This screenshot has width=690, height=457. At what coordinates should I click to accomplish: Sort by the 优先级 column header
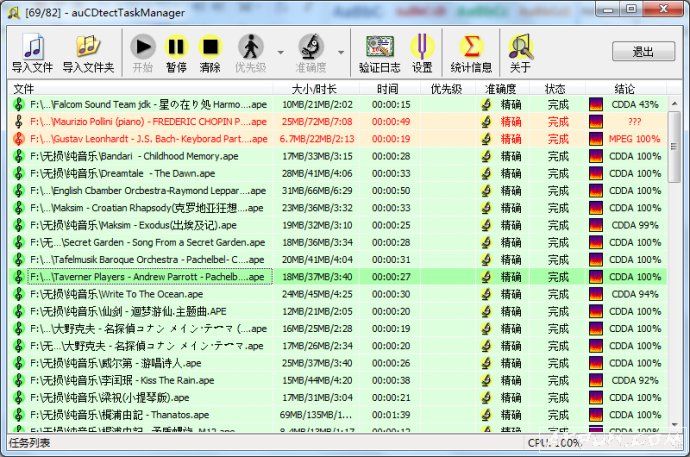click(446, 88)
